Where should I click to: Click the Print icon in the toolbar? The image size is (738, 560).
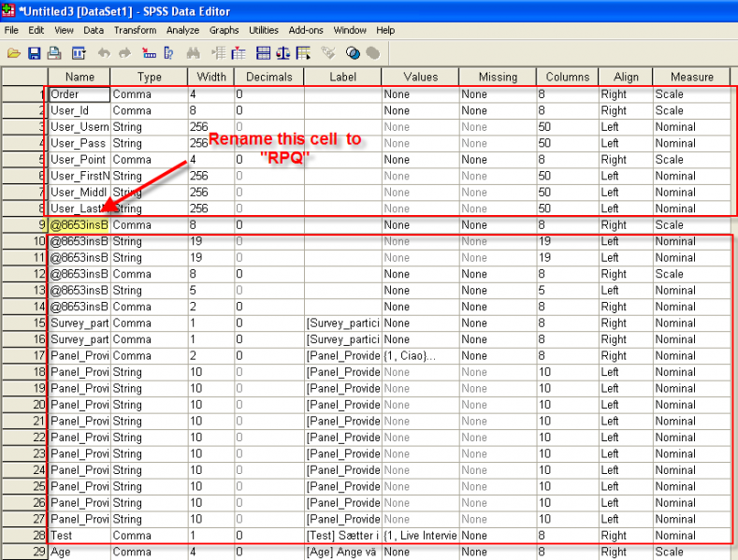pos(54,53)
